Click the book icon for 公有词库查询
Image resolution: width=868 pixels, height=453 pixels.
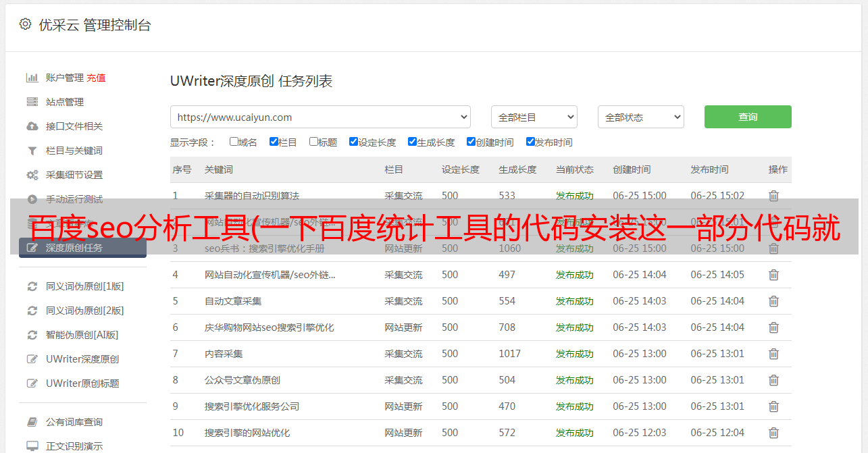coord(32,422)
